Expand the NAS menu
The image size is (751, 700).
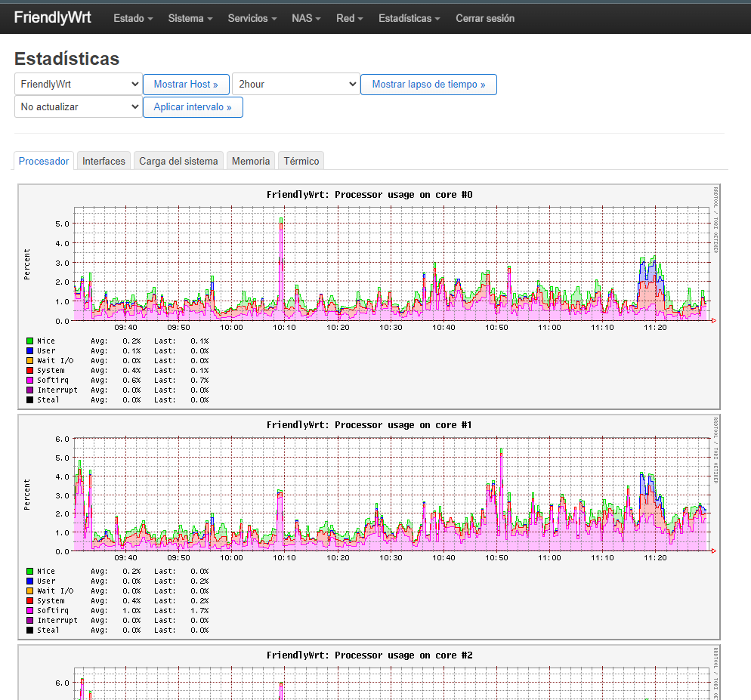pos(306,18)
